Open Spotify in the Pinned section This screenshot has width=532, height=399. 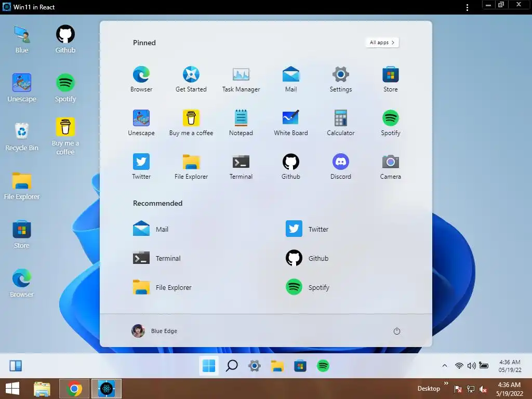point(391,123)
